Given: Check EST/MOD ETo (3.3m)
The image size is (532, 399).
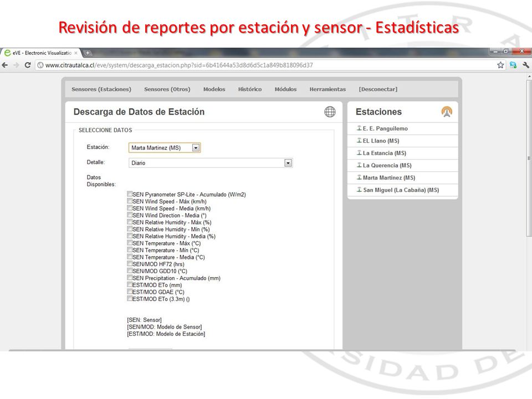Looking at the screenshot, I should [x=130, y=298].
